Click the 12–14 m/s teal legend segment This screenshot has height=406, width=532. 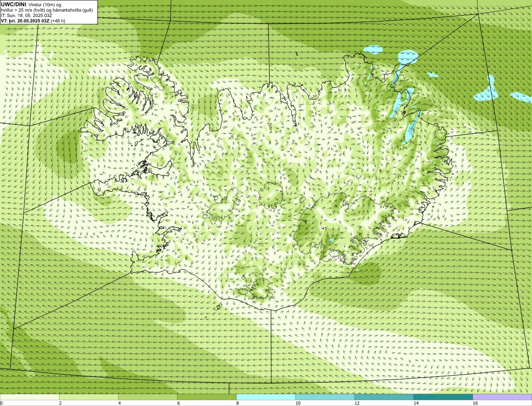tap(384, 397)
